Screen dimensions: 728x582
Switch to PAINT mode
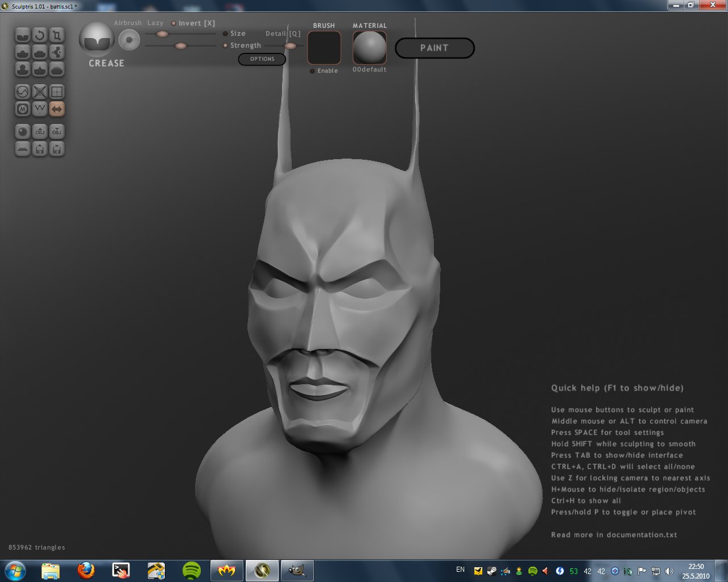[x=435, y=48]
